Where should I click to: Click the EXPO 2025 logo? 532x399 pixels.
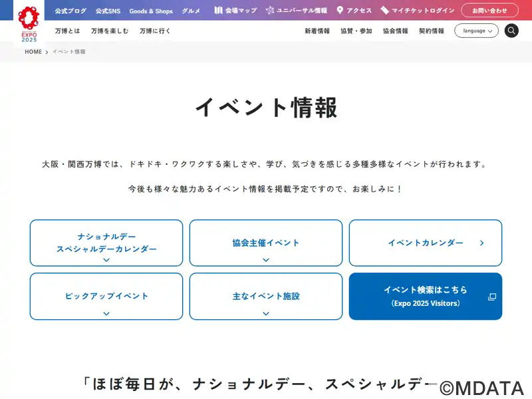(x=29, y=24)
